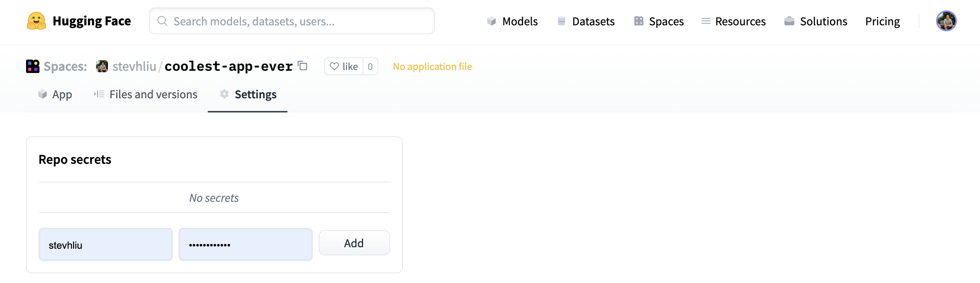The image size is (980, 283).
Task: Click stevhliu's small avatar in breadcrumb
Action: (102, 66)
